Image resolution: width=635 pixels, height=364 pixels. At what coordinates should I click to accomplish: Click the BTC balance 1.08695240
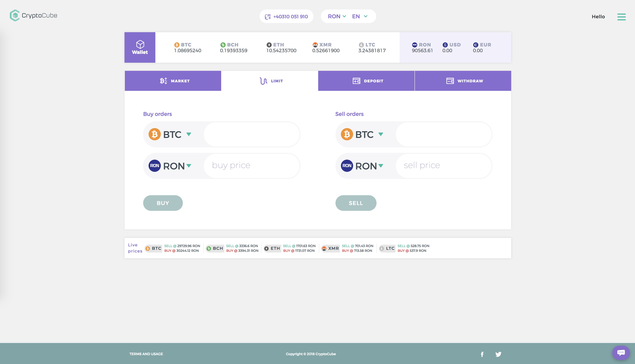tap(188, 50)
